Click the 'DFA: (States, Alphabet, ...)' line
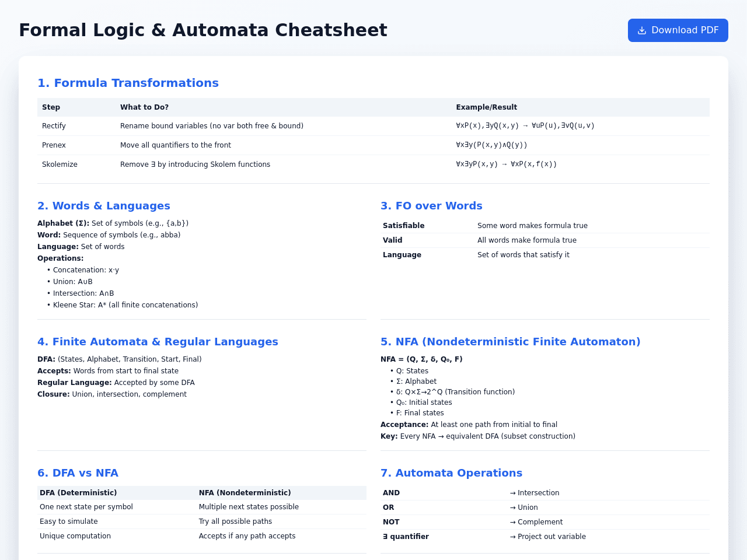This screenshot has width=747, height=560. pos(119,359)
